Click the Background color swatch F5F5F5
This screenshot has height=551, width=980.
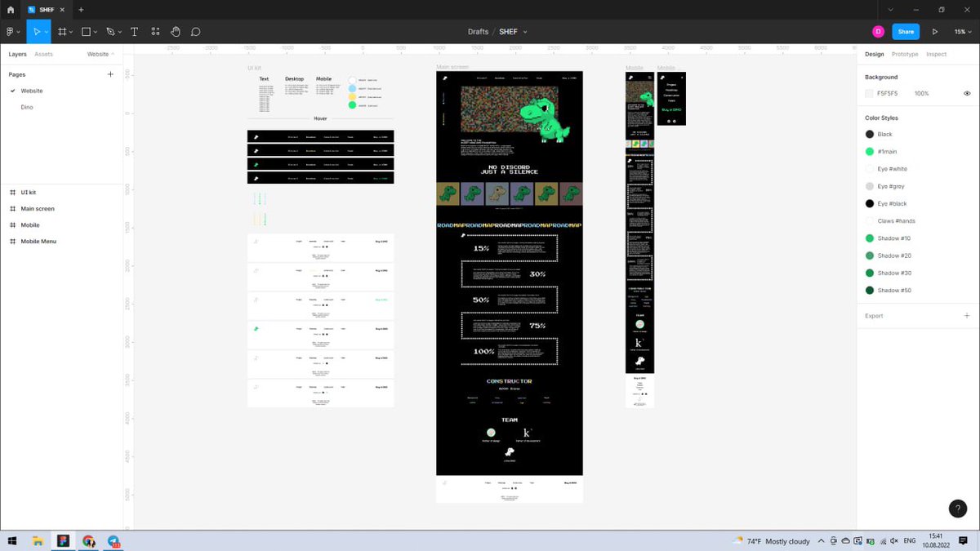[870, 94]
